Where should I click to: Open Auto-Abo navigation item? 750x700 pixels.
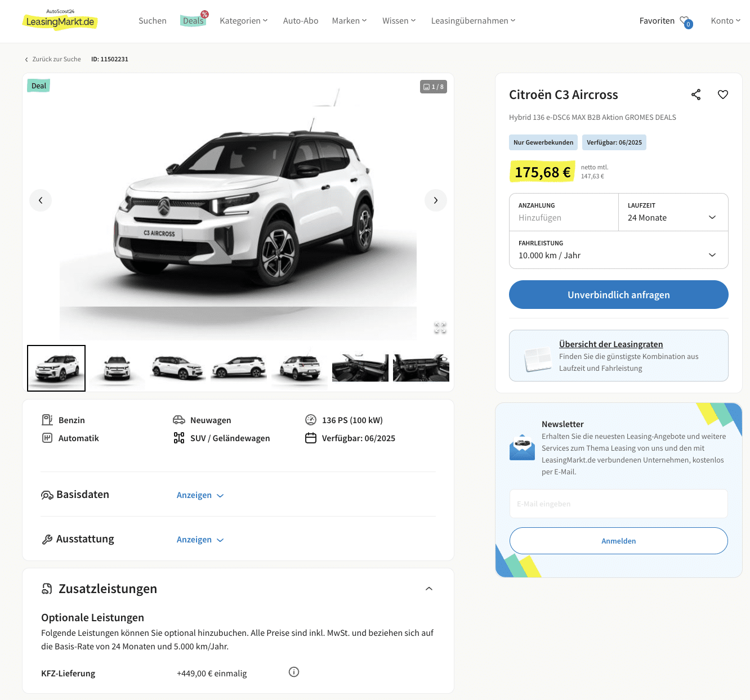click(x=301, y=21)
